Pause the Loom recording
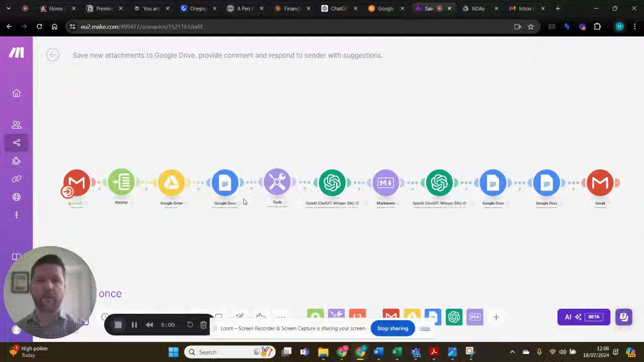Viewport: 644px width, 362px height. tap(134, 325)
